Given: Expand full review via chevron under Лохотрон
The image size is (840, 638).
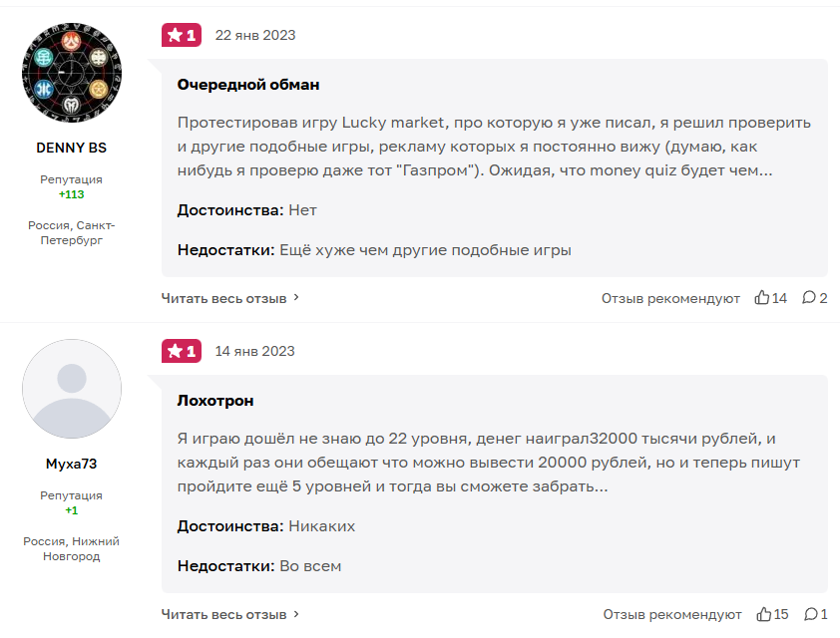Looking at the screenshot, I should (296, 614).
